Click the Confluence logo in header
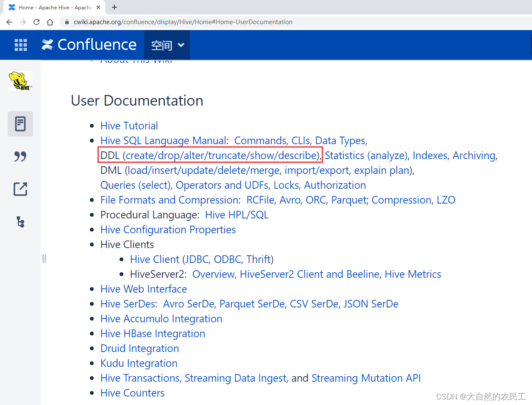The image size is (532, 405). pos(89,45)
